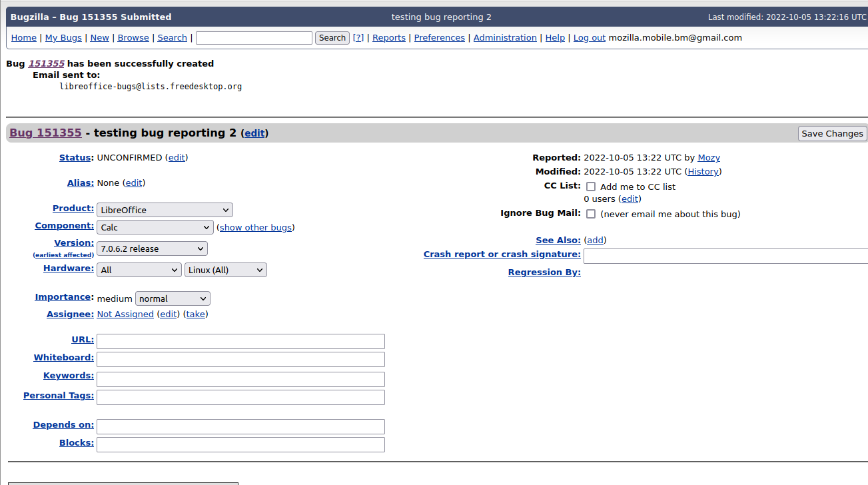
Task: Open the Product dropdown
Action: [164, 209]
